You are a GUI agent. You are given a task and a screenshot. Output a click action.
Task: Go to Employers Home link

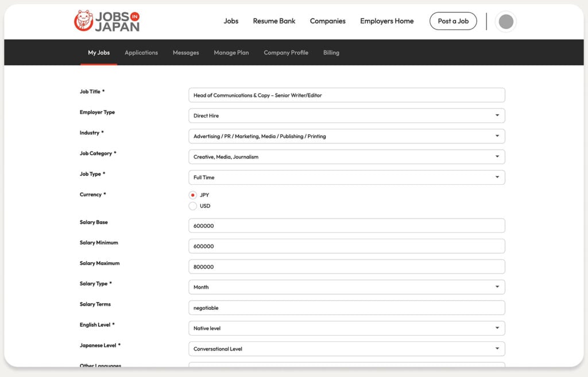pos(386,21)
